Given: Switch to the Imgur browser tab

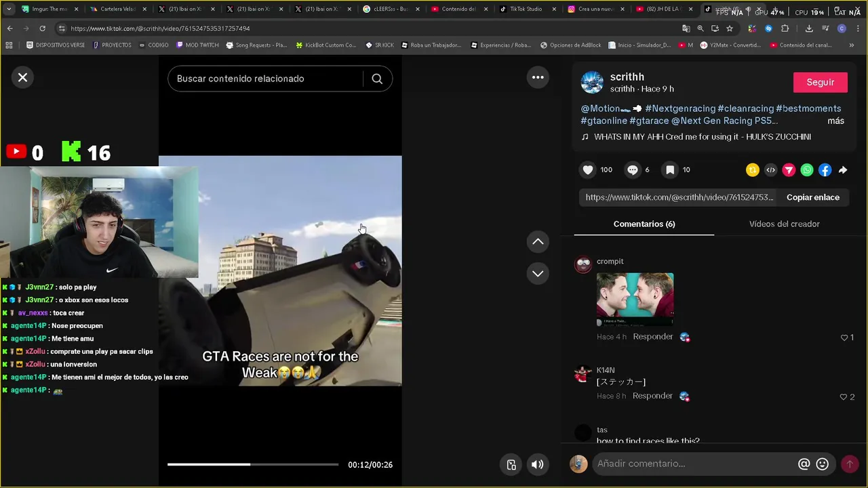Looking at the screenshot, I should [x=50, y=9].
